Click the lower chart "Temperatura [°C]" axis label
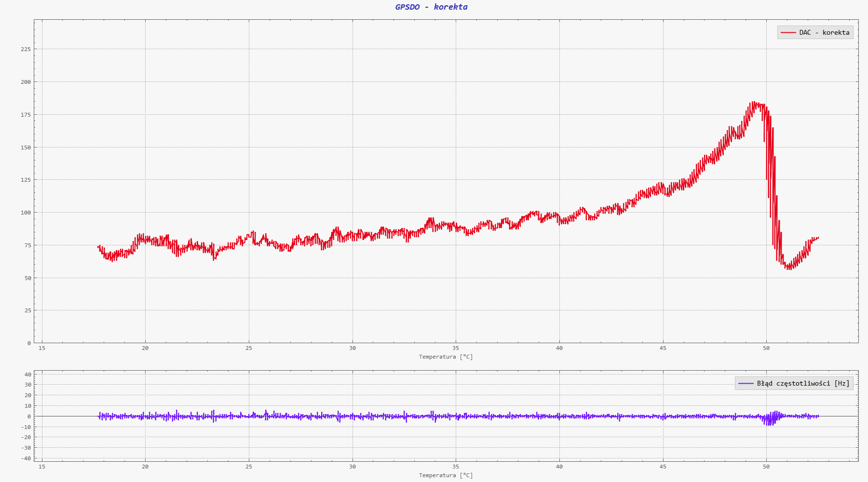The width and height of the screenshot is (868, 482). [446, 475]
